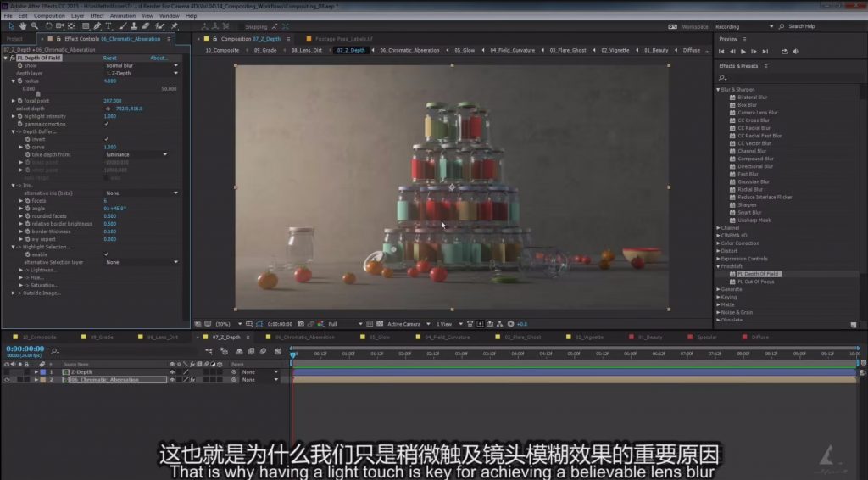Select the Pen tool

tap(97, 26)
